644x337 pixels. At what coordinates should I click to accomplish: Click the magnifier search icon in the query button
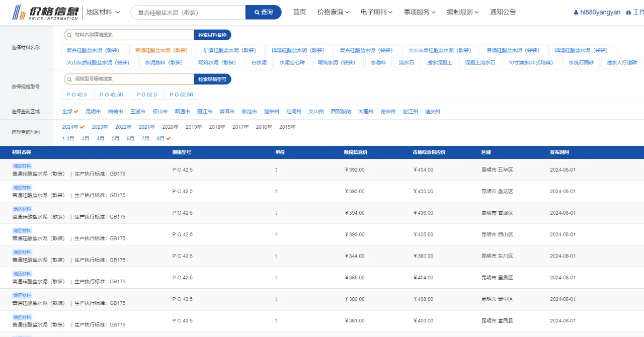[257, 12]
